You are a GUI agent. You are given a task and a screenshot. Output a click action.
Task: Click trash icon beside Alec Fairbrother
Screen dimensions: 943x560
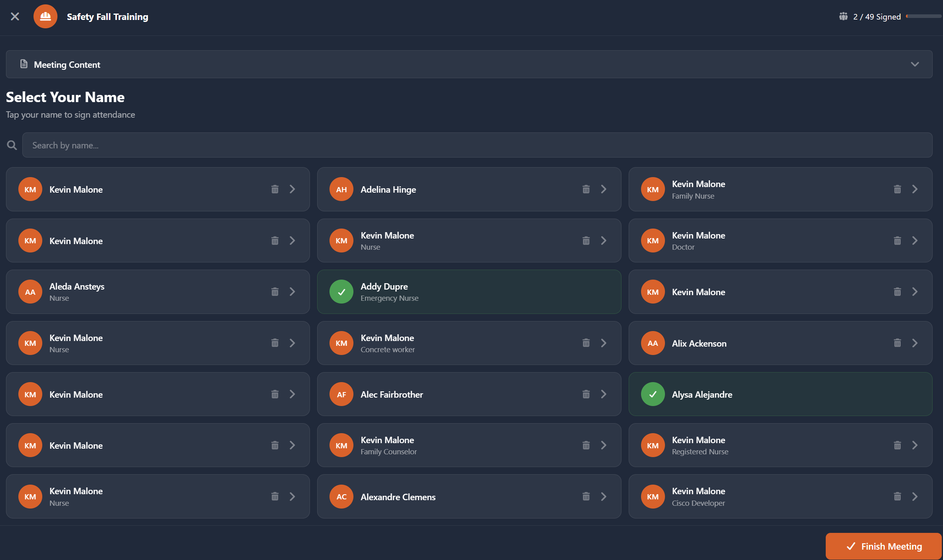586,394
